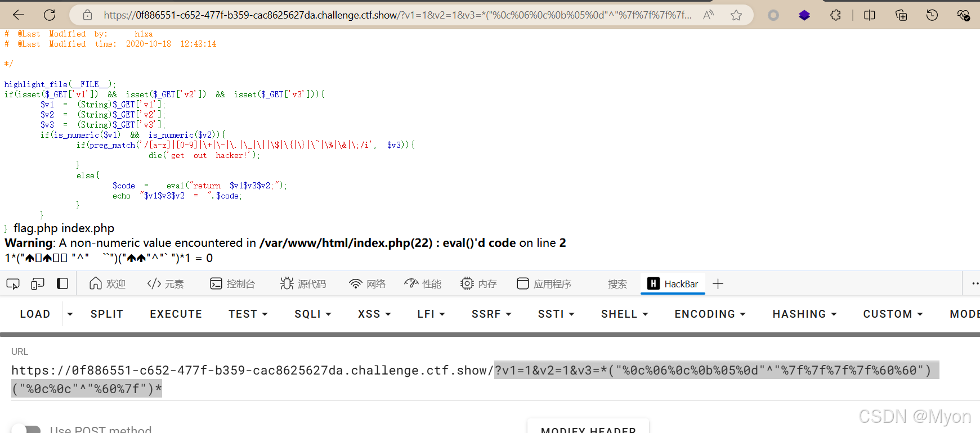Click the 'highlight_file(__FILE__);' code line
The width and height of the screenshot is (980, 433).
[x=60, y=84]
